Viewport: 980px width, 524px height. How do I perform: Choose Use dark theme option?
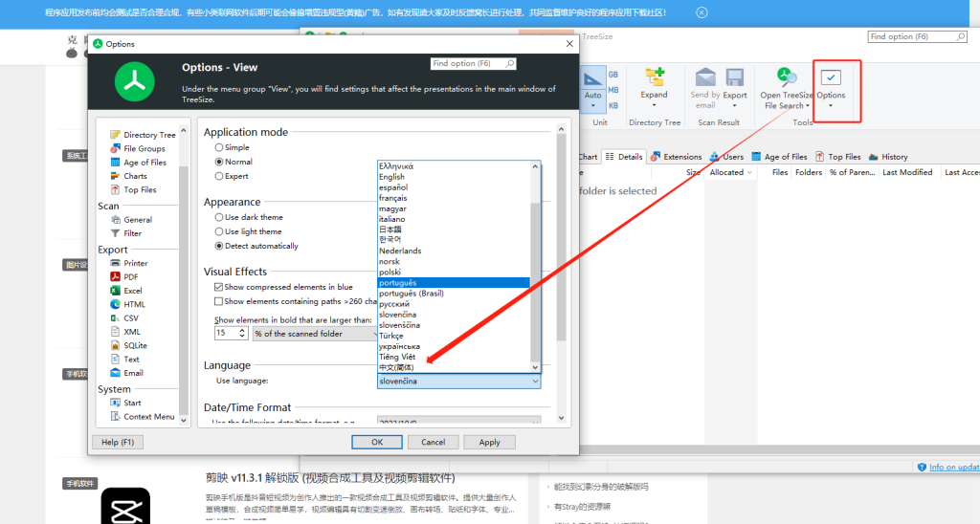pos(219,217)
